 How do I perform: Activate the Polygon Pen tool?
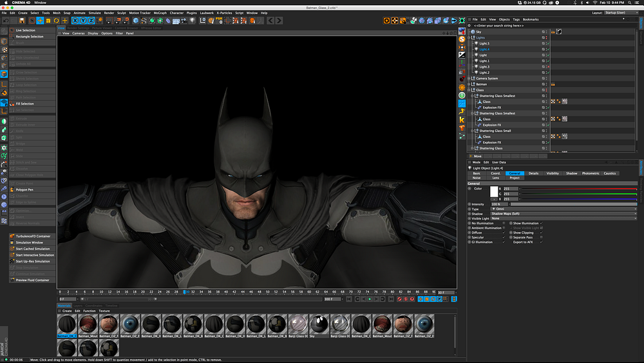coord(32,190)
